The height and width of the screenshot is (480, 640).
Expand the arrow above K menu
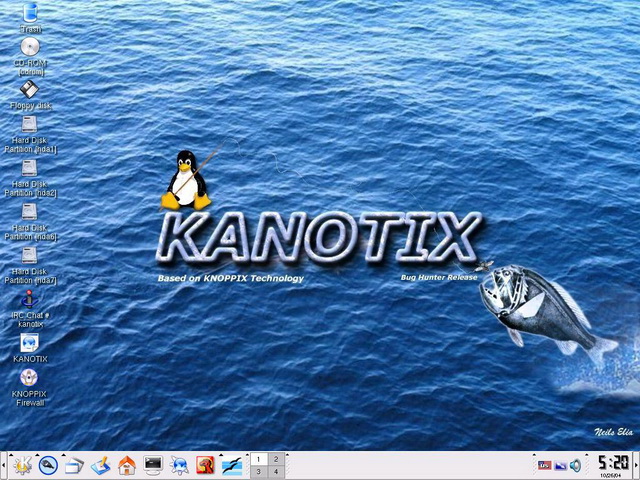tap(11, 454)
